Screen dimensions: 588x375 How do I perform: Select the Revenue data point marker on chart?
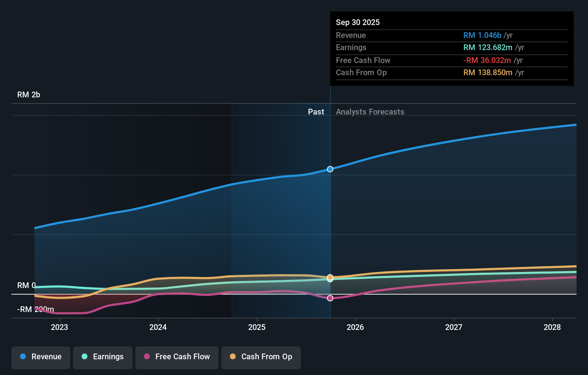coord(330,169)
